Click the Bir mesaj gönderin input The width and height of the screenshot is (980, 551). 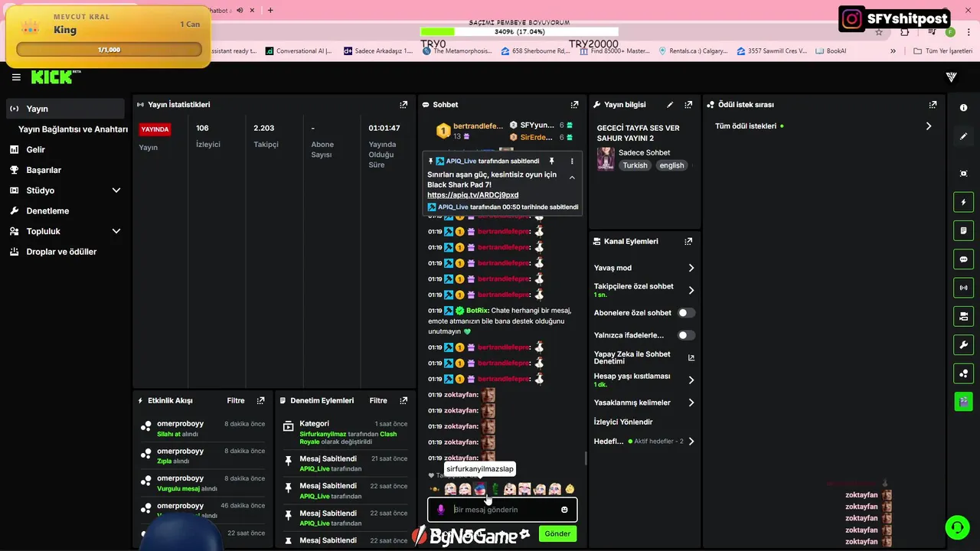pyautogui.click(x=502, y=510)
